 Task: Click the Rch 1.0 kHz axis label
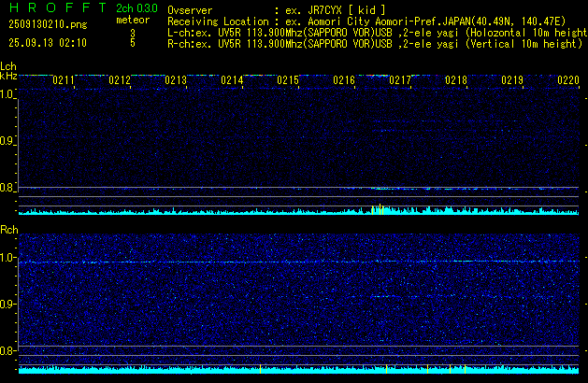(7, 258)
